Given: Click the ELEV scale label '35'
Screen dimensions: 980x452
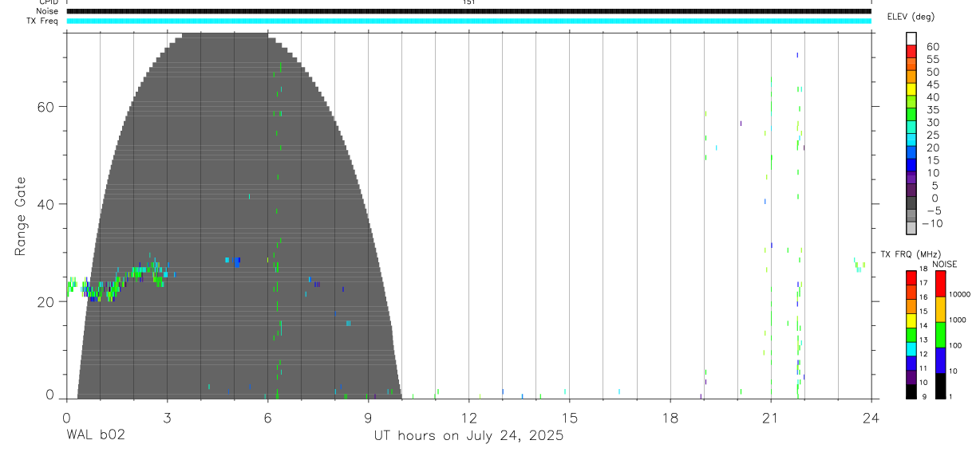Looking at the screenshot, I should [x=931, y=109].
